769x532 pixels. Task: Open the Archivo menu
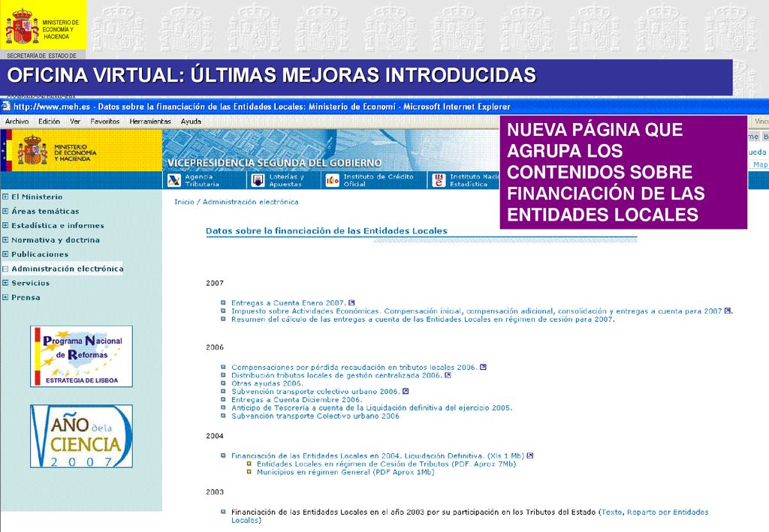[17, 122]
